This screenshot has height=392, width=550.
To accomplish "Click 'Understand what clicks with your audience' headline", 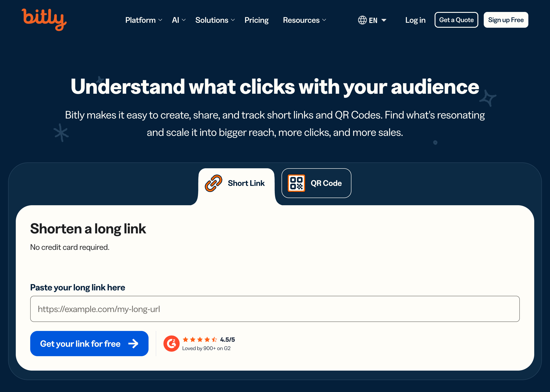I will tap(275, 87).
